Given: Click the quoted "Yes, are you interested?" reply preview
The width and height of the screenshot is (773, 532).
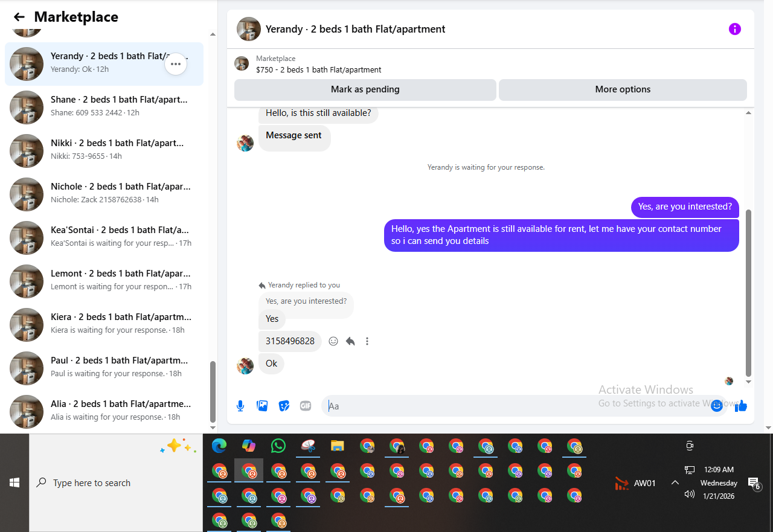Looking at the screenshot, I should point(306,301).
